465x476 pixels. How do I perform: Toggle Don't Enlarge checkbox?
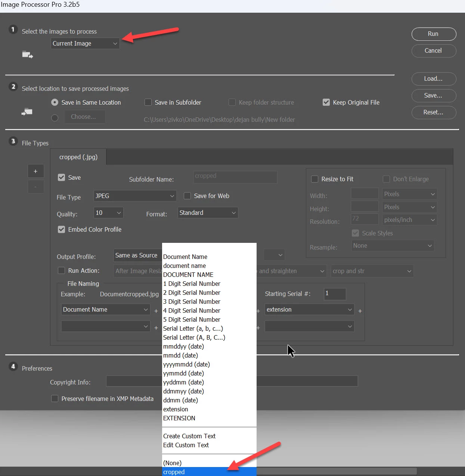(387, 179)
